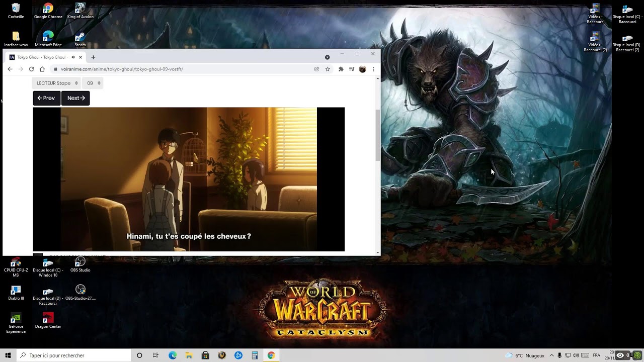Share this page via the address bar icon
The image size is (644, 362).
316,69
